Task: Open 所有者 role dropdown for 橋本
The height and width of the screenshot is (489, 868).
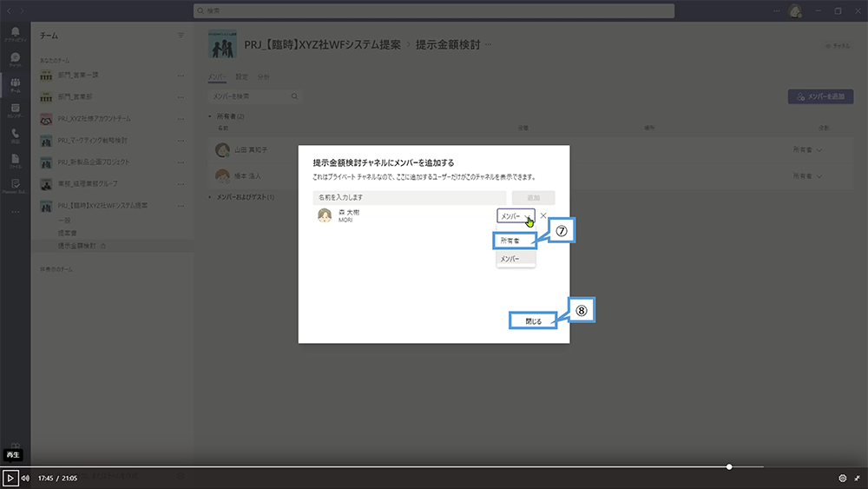Action: point(807,176)
